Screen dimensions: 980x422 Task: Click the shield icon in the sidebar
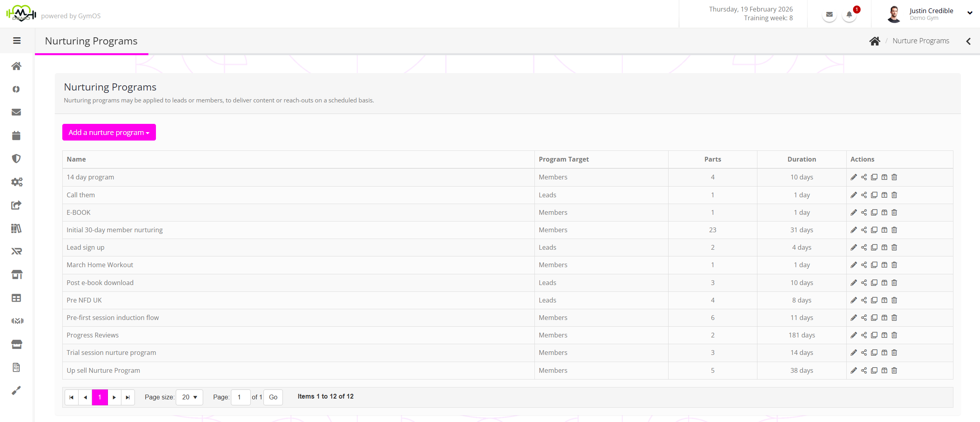point(16,159)
